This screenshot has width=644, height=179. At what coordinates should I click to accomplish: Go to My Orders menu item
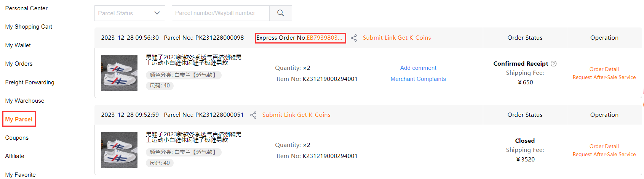[19, 64]
